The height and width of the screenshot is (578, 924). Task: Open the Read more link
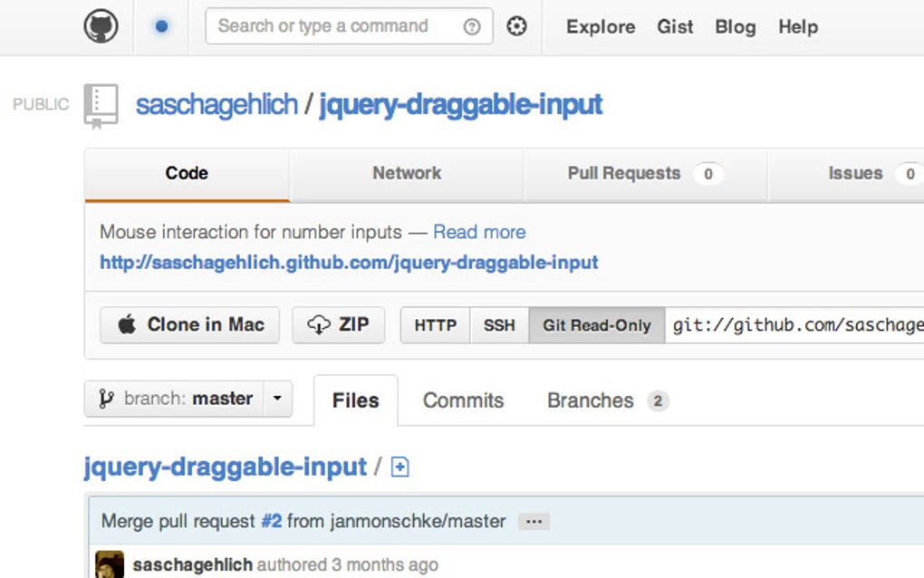[479, 232]
